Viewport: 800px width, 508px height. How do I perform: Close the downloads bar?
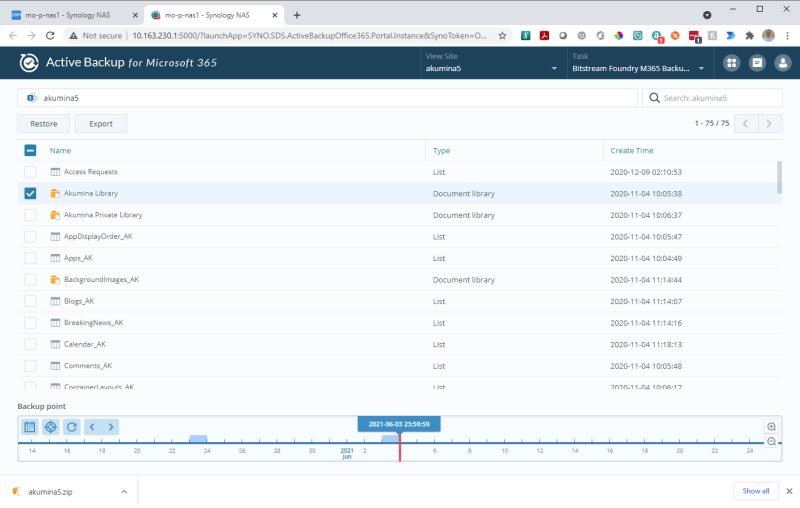(789, 491)
